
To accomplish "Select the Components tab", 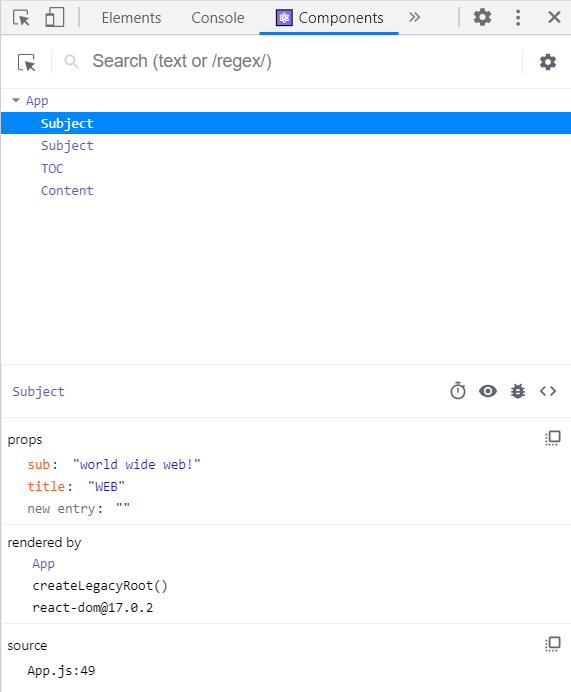I will [x=329, y=18].
